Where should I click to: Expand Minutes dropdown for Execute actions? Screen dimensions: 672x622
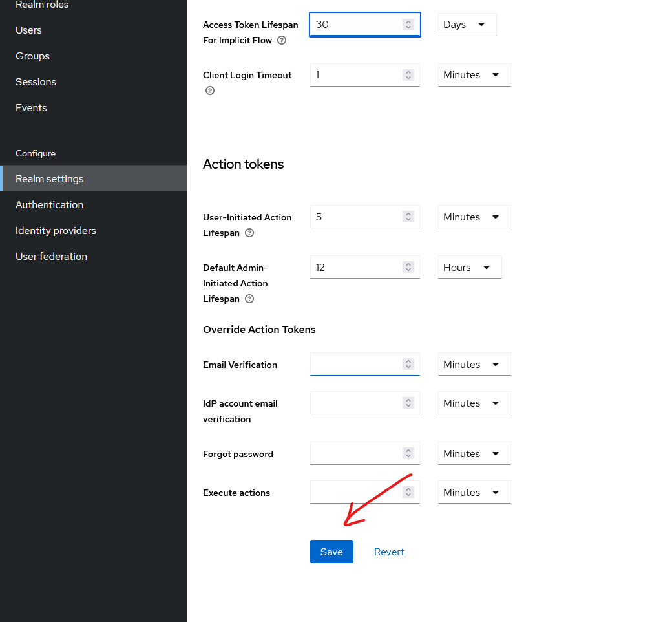point(474,493)
